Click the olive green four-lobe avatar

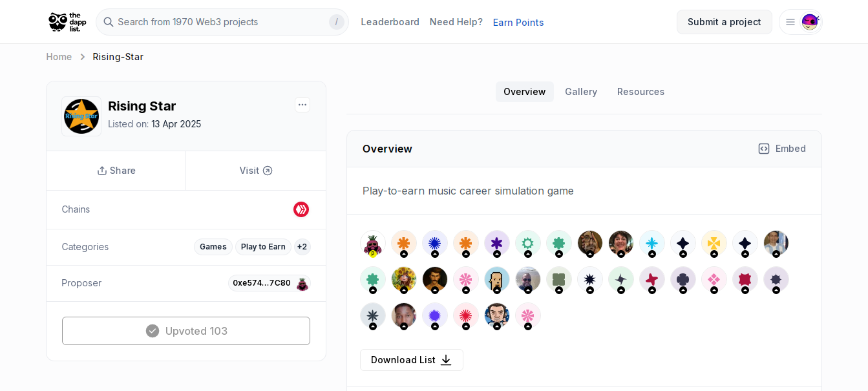pos(559,280)
